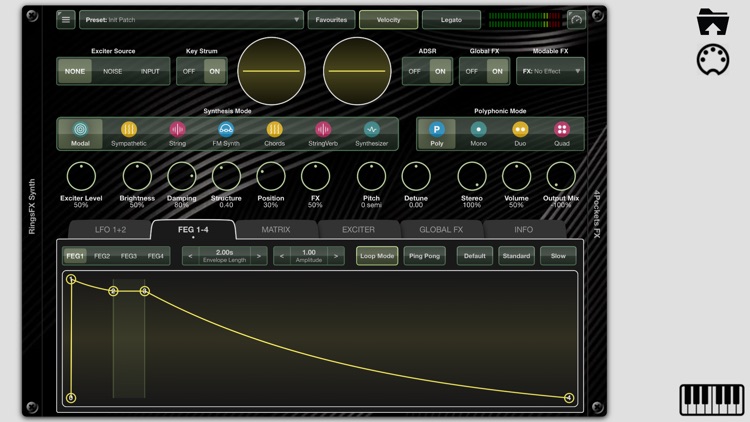
Task: Turn Key Strum off
Action: (189, 71)
